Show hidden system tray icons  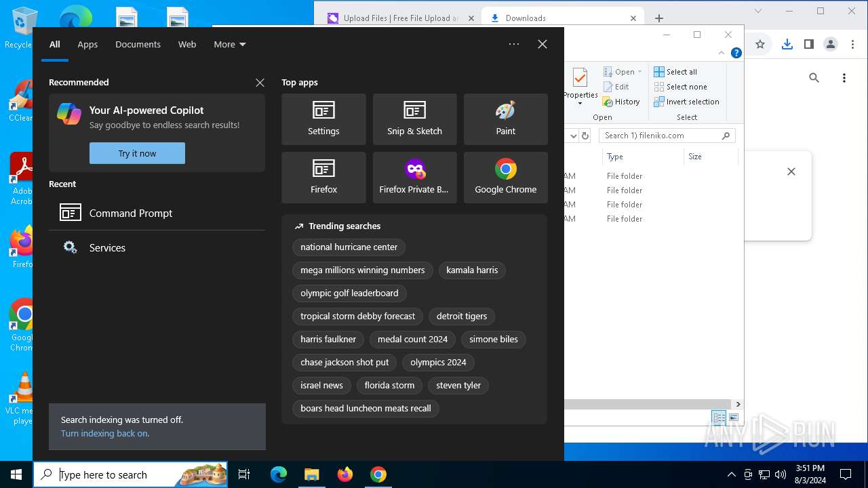[x=731, y=474]
